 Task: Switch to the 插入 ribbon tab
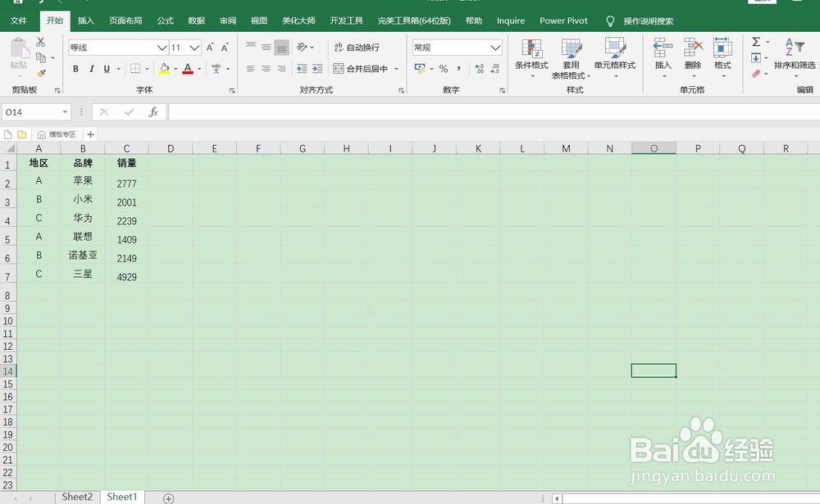[x=86, y=20]
